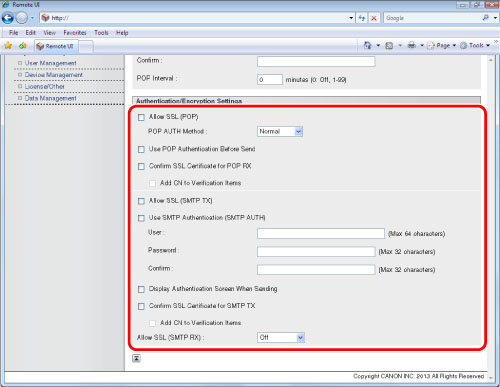Screen dimensions: 500x387
Task: Check Add CN under SMTP TX certificate
Action: pos(152,323)
